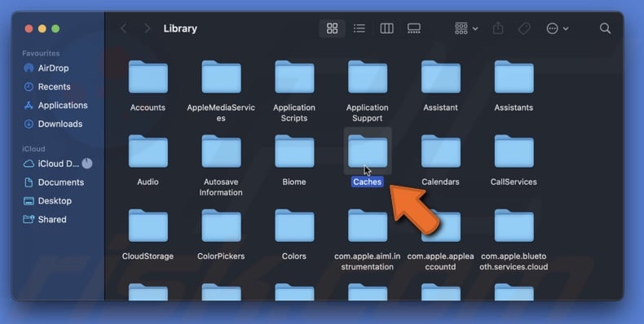Open the group-by options dropdown
This screenshot has height=324, width=644.
click(466, 28)
